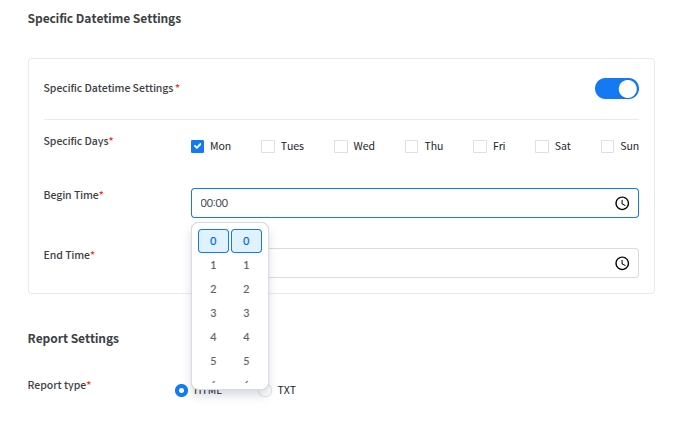Click the highlighted 0 hour option
Viewport: 680px width, 429px height.
pyautogui.click(x=213, y=241)
